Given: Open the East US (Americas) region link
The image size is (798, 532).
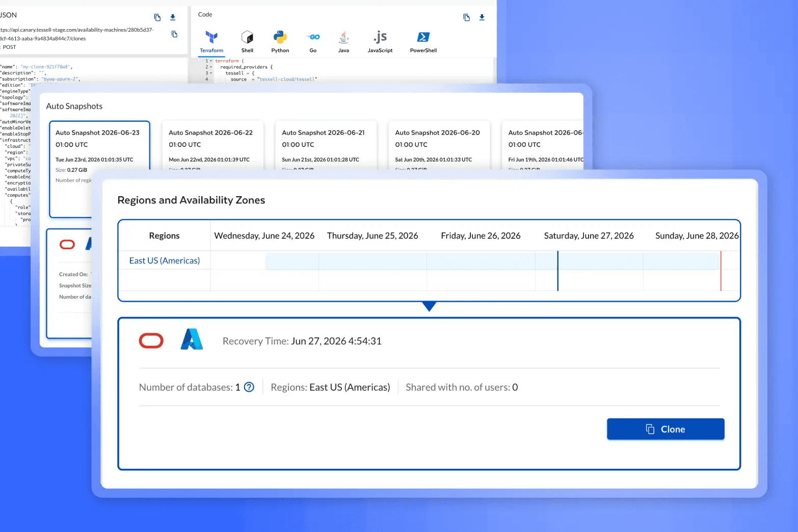Looking at the screenshot, I should point(165,260).
